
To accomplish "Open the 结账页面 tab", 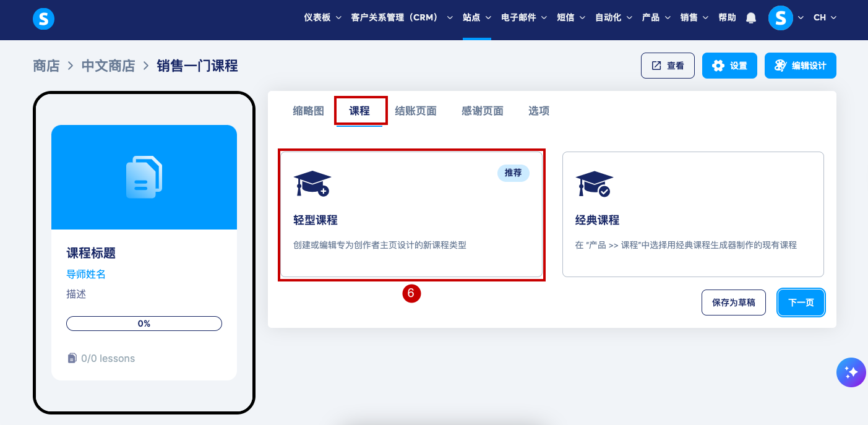I will (x=416, y=111).
